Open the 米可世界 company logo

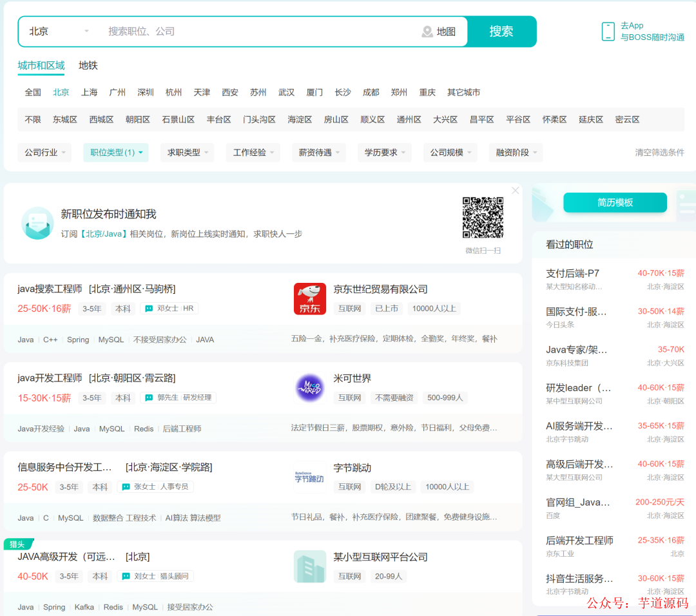(310, 388)
